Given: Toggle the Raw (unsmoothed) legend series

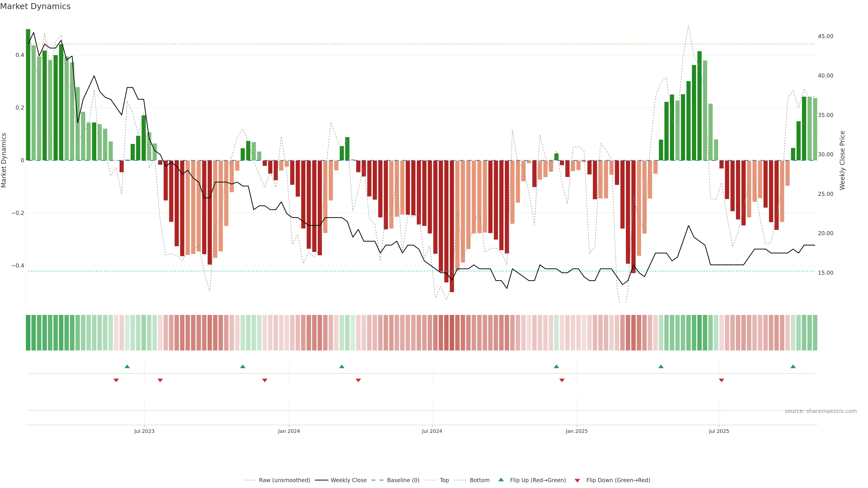Looking at the screenshot, I should 284,480.
